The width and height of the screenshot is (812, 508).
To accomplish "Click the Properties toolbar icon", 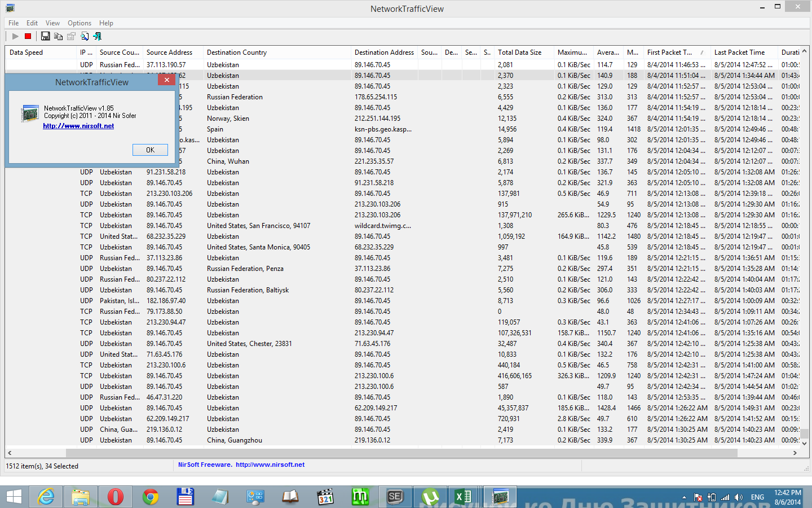I will (71, 36).
